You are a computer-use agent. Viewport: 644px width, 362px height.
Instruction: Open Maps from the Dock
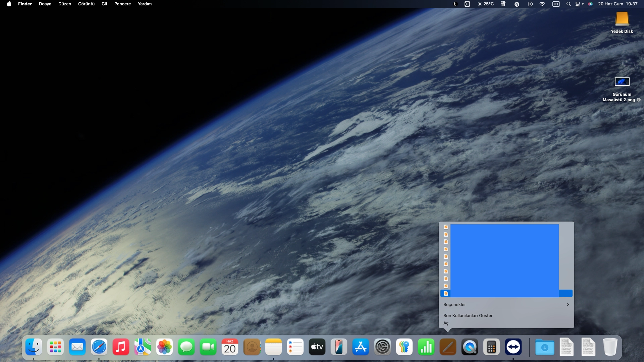point(143,347)
